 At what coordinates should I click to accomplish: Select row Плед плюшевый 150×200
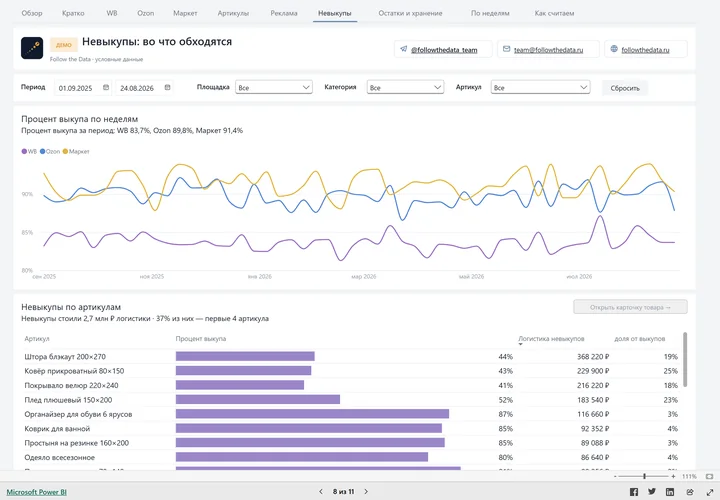[351, 399]
